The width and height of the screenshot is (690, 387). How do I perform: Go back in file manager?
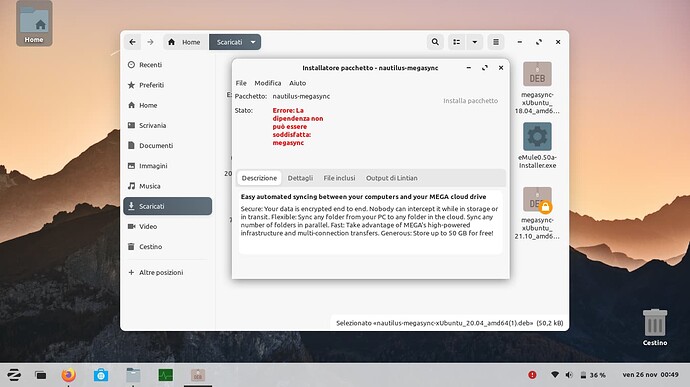tap(132, 42)
